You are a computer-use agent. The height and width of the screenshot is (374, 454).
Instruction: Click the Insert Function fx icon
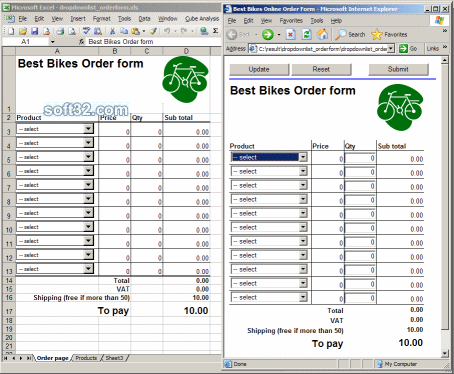(x=82, y=42)
